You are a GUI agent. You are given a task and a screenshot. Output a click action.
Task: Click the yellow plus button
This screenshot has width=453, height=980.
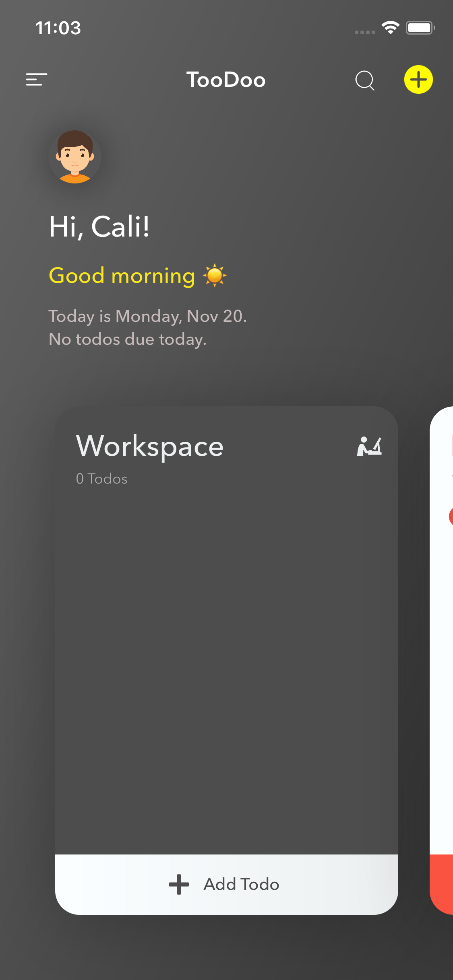point(418,79)
